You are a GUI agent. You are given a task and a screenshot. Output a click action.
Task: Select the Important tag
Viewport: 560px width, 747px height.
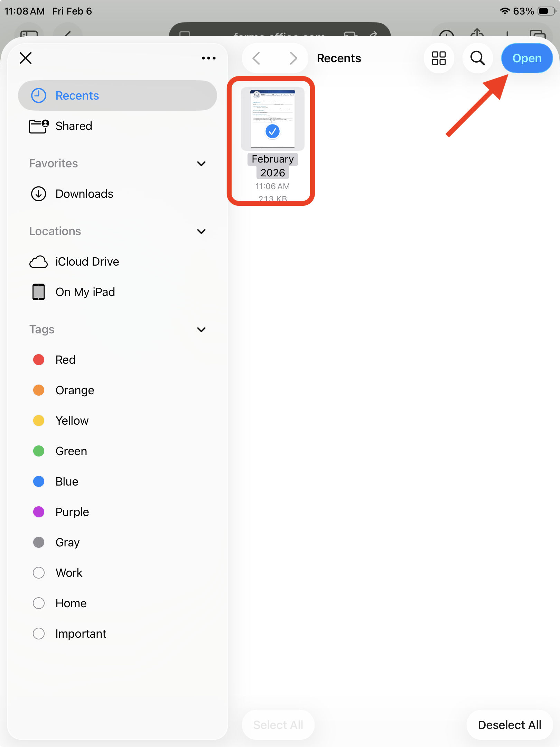coord(118,634)
